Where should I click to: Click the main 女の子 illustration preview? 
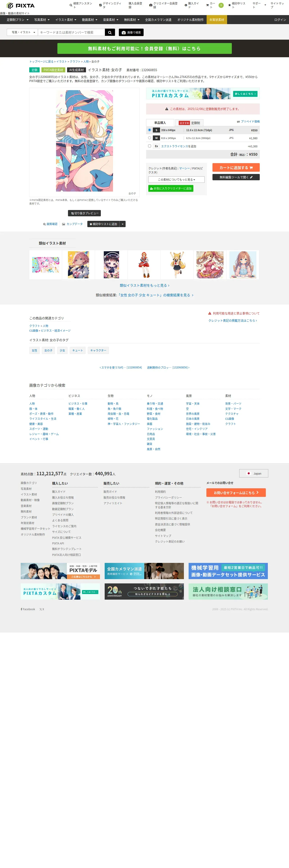point(84,141)
